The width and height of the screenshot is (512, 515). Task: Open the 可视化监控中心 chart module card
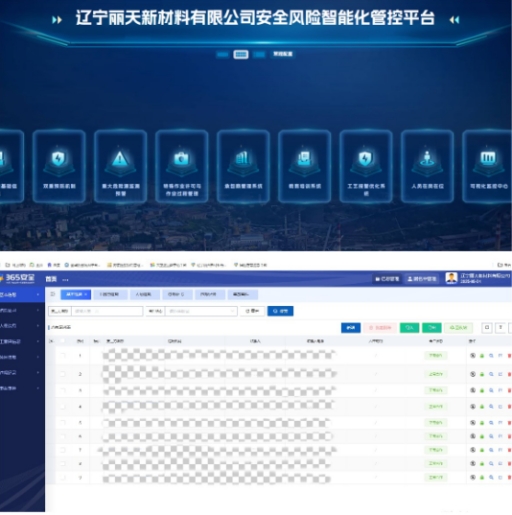pyautogui.click(x=488, y=166)
